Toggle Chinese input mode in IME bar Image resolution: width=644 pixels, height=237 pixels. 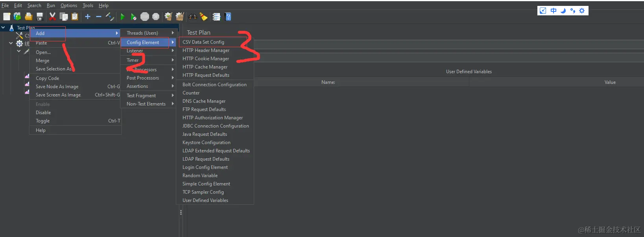pyautogui.click(x=554, y=11)
